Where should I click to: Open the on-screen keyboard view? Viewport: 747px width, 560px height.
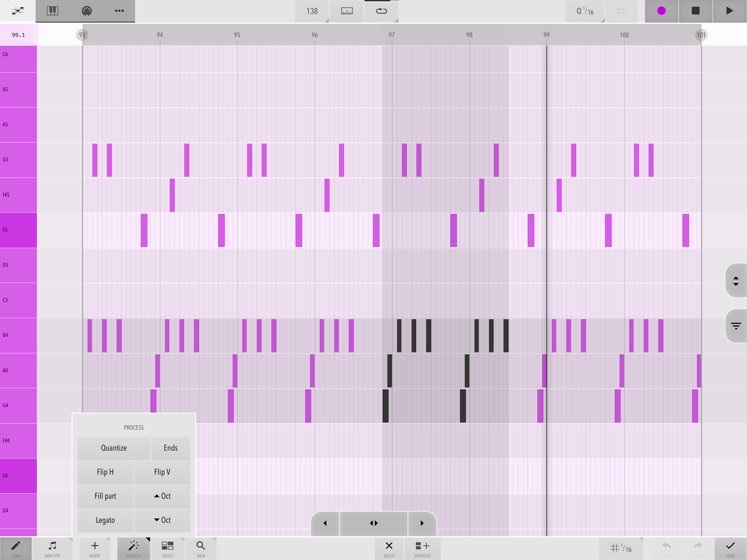[x=52, y=11]
